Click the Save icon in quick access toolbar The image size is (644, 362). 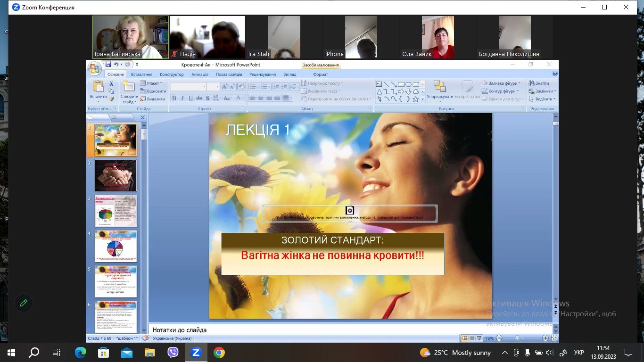pos(108,65)
